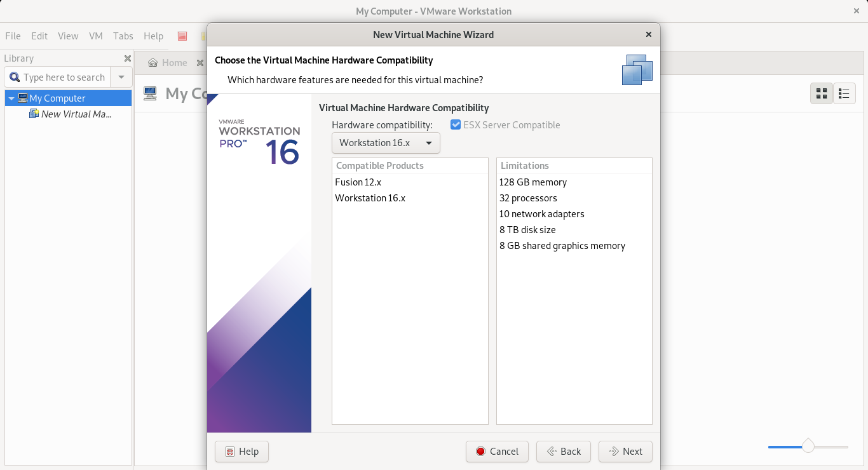Open Hardware compatibility dropdown
This screenshot has height=470, width=868.
pyautogui.click(x=386, y=143)
